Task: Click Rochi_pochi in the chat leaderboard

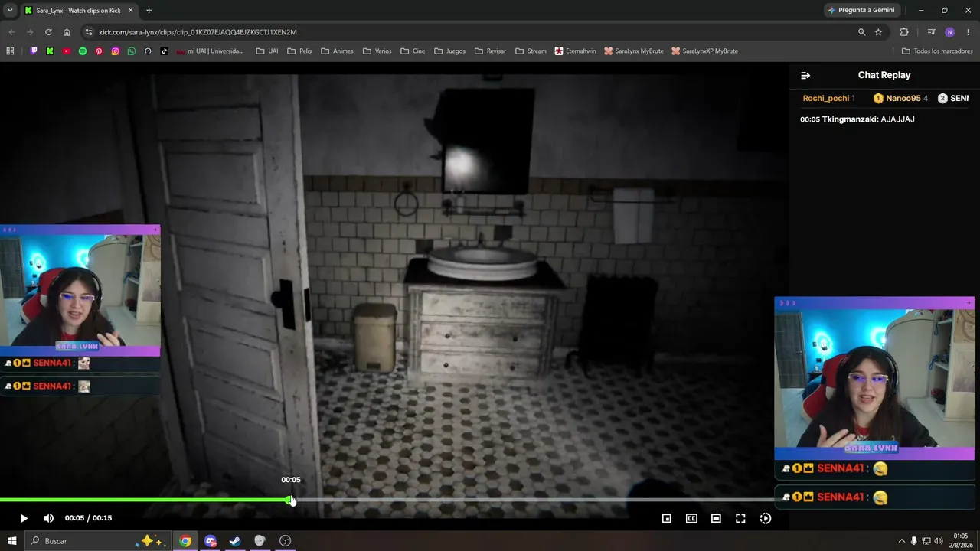Action: click(x=826, y=98)
